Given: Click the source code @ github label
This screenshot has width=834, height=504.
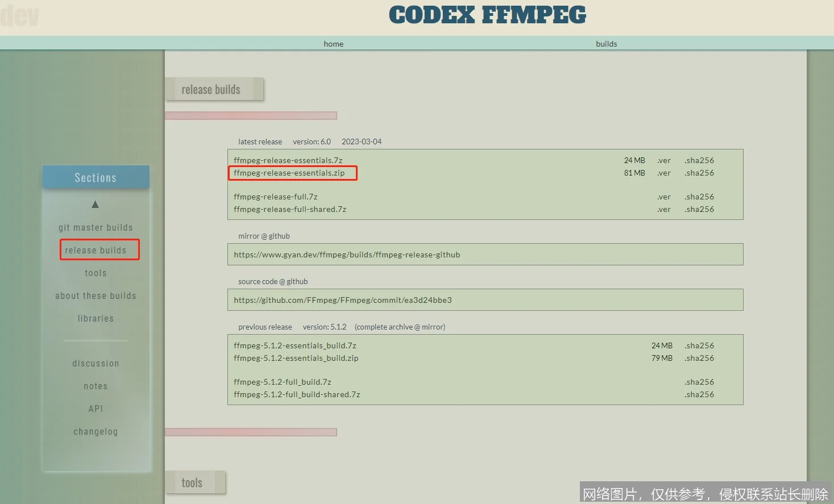Looking at the screenshot, I should click(273, 281).
